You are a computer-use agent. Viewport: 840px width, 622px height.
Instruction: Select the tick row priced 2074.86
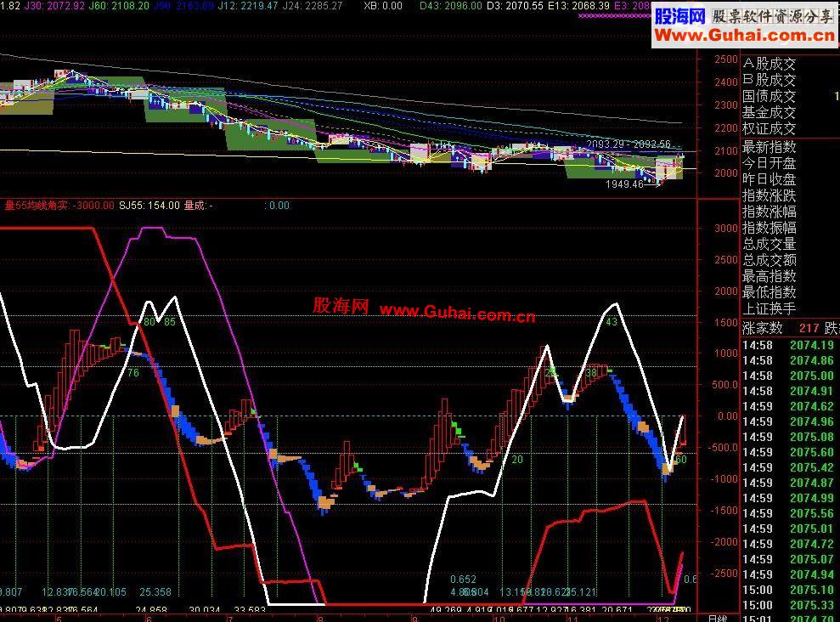click(790, 360)
